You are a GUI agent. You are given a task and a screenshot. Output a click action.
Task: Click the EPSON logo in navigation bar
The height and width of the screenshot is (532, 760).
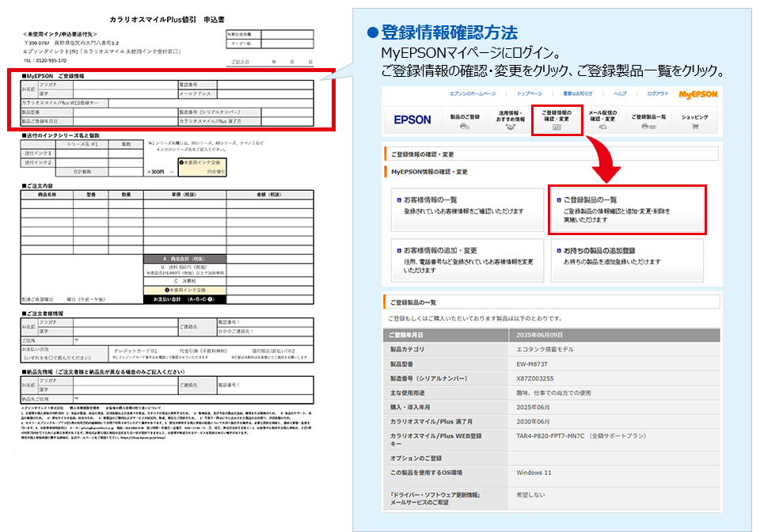coord(412,120)
